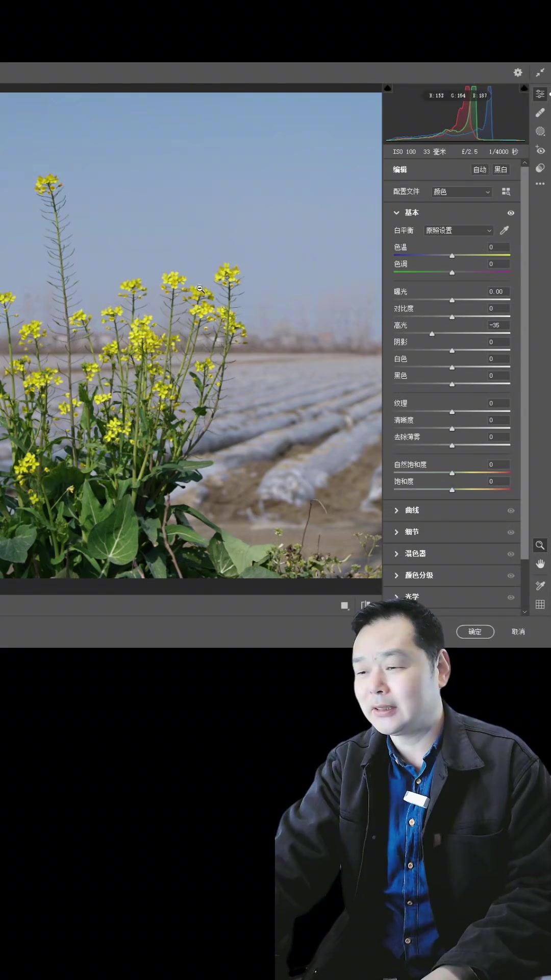This screenshot has width=551, height=980.
Task: Click the panel vertical scrollbar thumb
Action: (x=524, y=363)
